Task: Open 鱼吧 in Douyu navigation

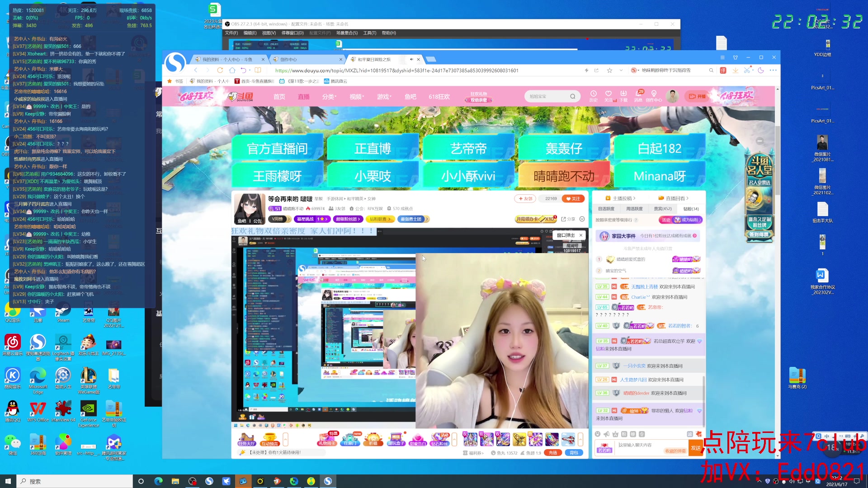Action: pyautogui.click(x=410, y=97)
